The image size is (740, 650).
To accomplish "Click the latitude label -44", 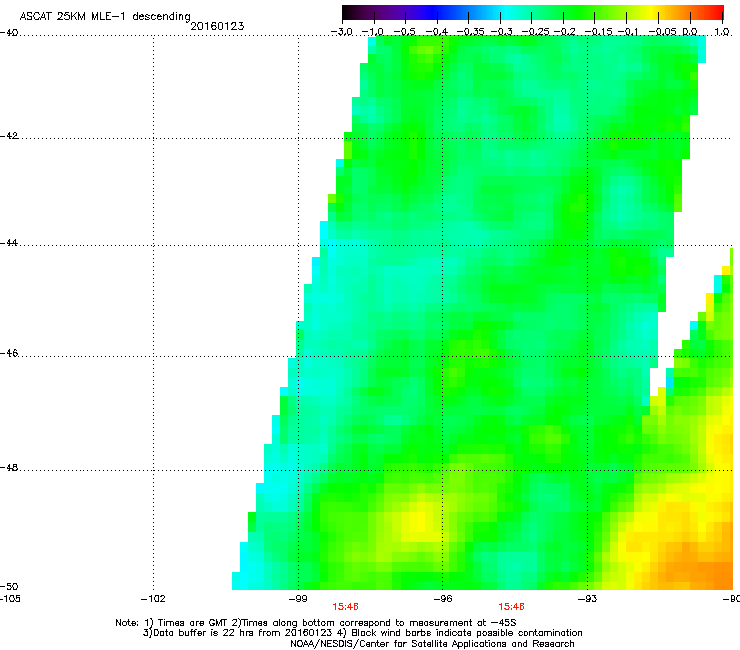I will (9, 243).
